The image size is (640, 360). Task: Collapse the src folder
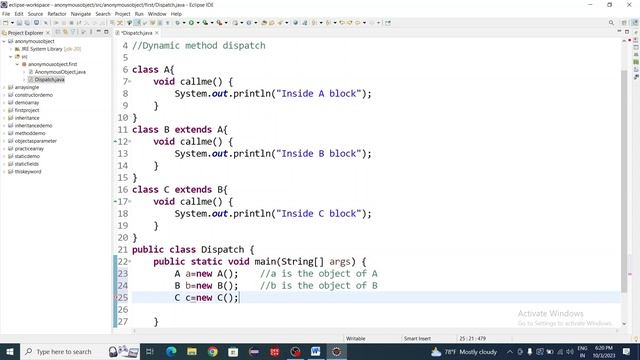11,57
